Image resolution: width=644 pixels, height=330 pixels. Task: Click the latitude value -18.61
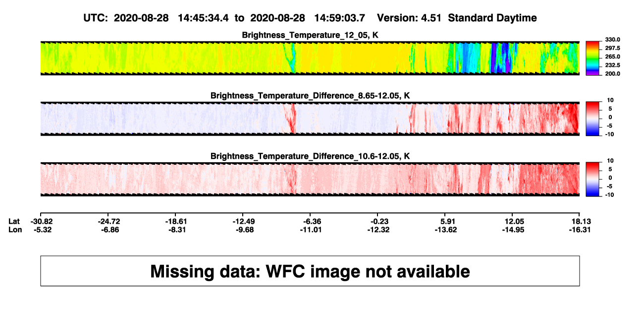(x=177, y=221)
